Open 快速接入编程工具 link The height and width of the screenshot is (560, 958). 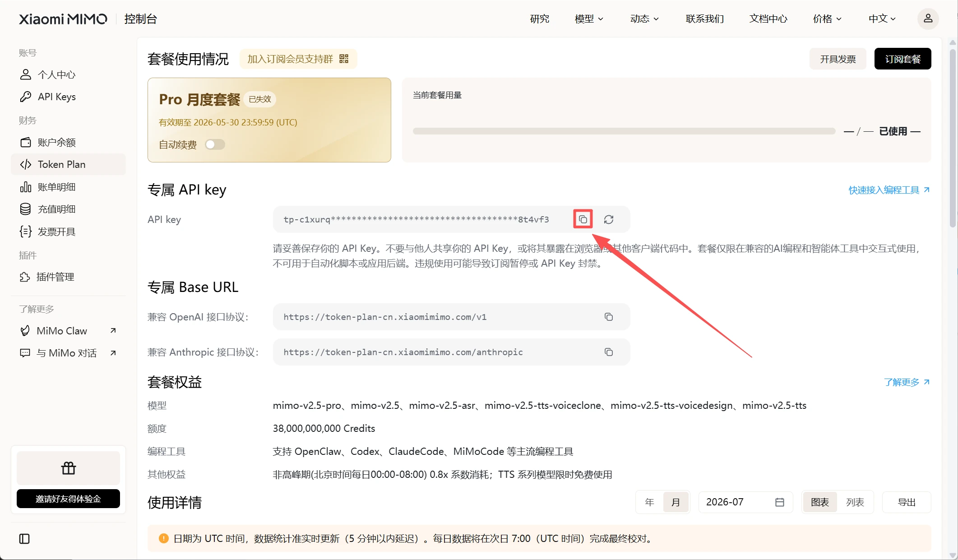(889, 190)
